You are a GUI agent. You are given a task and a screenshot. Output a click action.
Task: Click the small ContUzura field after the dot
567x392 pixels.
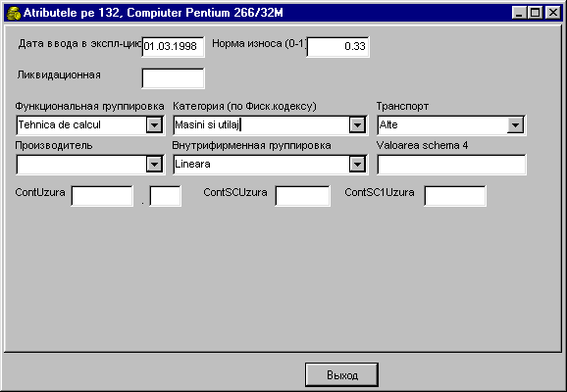(165, 196)
